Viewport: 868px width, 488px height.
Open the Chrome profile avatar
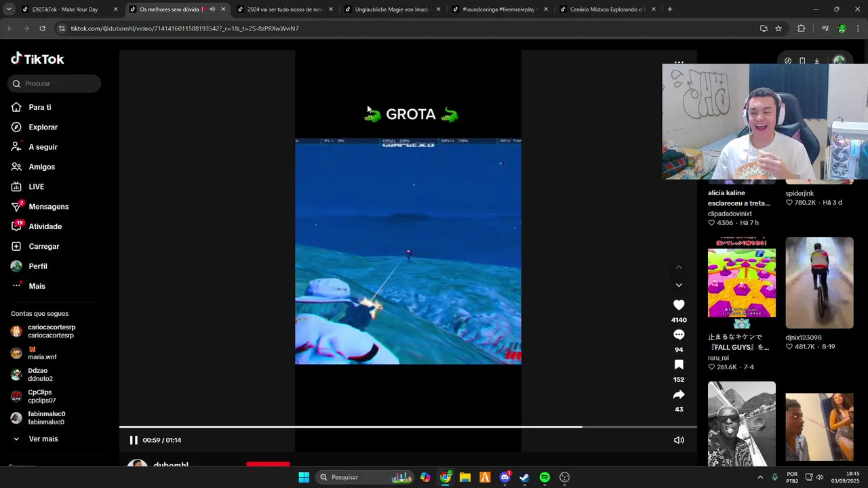coord(842,28)
